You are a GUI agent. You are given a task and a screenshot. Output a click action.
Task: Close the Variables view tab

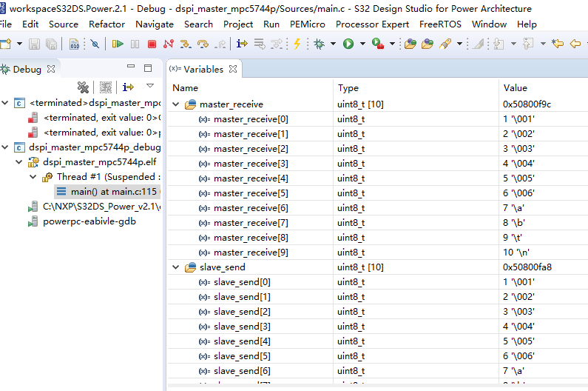[x=233, y=69]
